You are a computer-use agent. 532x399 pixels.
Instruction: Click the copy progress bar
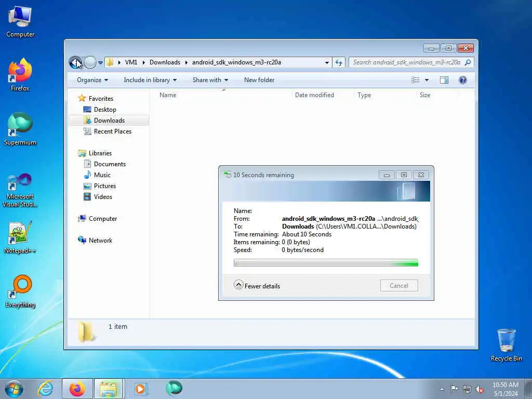(326, 263)
